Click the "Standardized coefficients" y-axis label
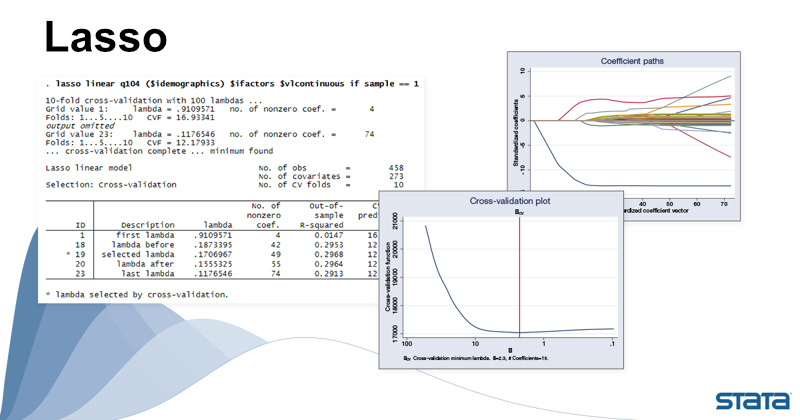The image size is (800, 420). (x=516, y=133)
